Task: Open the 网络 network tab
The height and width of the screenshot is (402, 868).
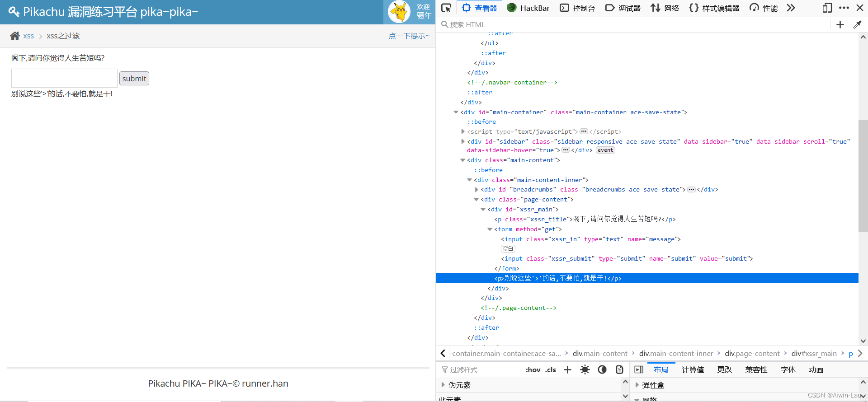Action: click(665, 8)
